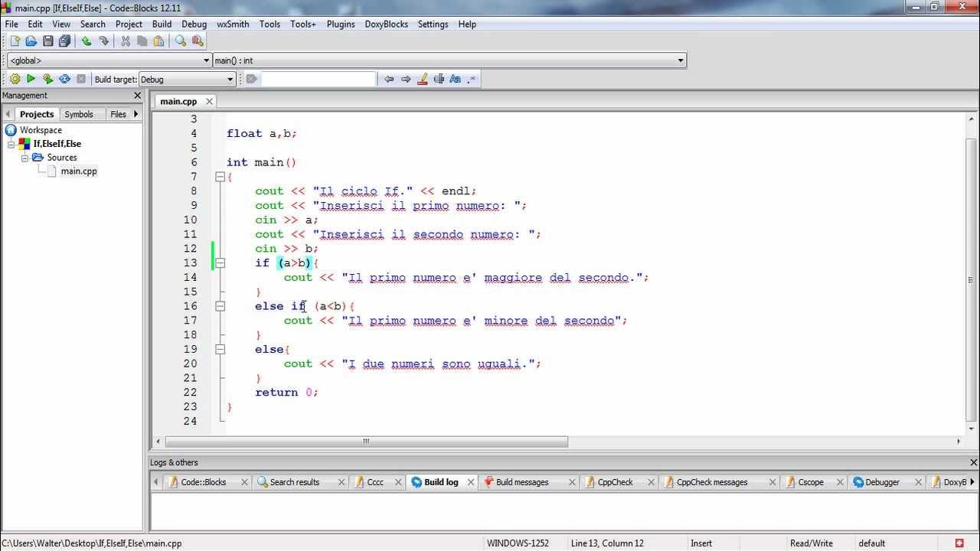The height and width of the screenshot is (551, 980).
Task: Save all files using the stacked floppy icon
Action: 65,41
